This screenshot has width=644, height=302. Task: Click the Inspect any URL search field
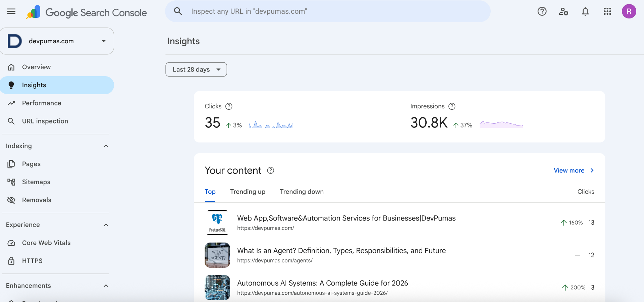(x=328, y=11)
